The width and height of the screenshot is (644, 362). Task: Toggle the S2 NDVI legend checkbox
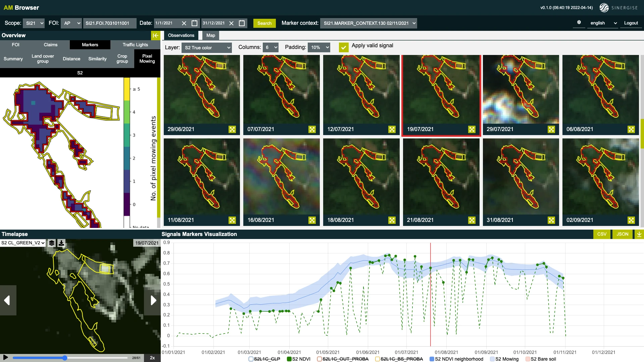pos(289,359)
